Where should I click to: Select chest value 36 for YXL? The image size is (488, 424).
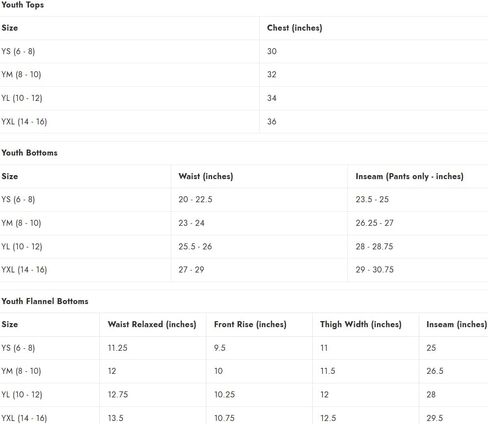point(272,122)
